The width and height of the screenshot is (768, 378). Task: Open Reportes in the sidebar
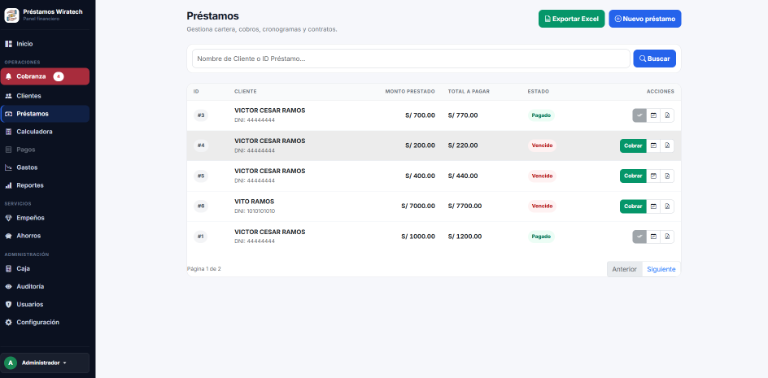[45, 186]
